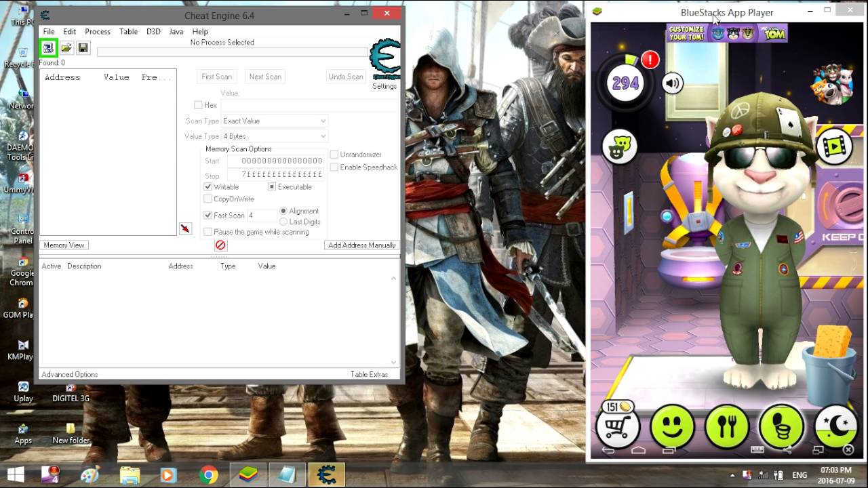868x488 pixels.
Task: Click the Stop memory address field
Action: tap(275, 175)
